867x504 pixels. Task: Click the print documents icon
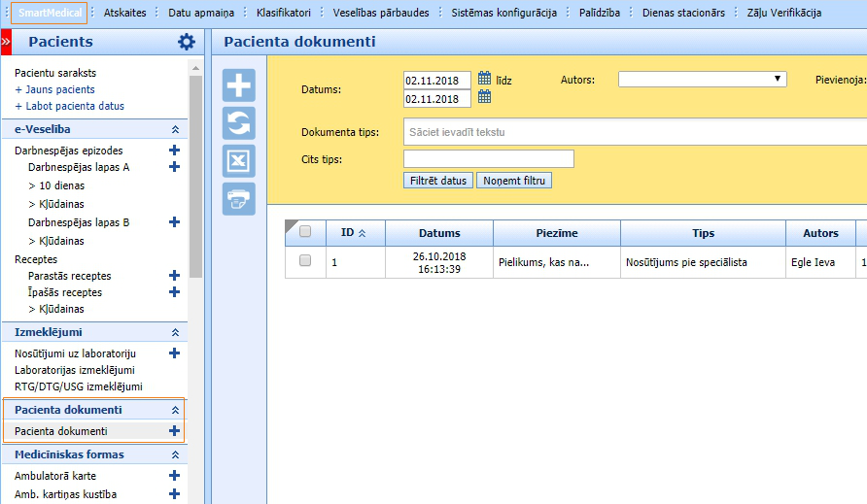238,198
